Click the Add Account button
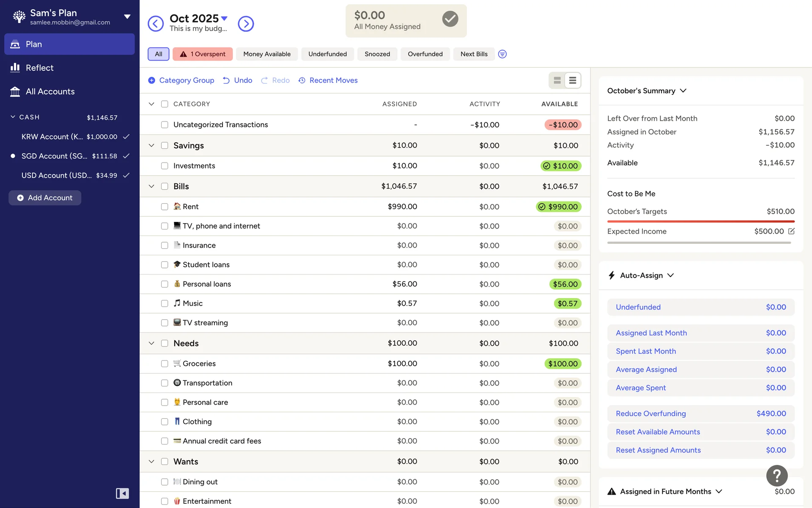This screenshot has width=812, height=508. coord(45,198)
